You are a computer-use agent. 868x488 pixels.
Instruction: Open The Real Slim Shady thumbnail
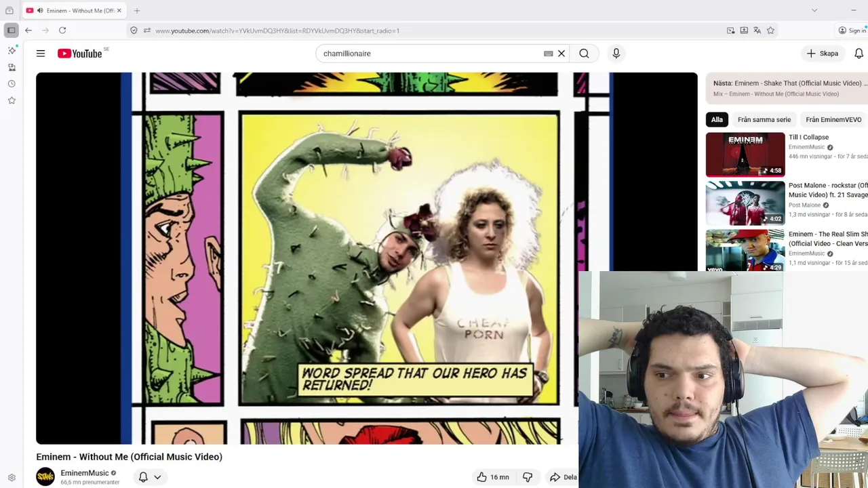pos(745,251)
